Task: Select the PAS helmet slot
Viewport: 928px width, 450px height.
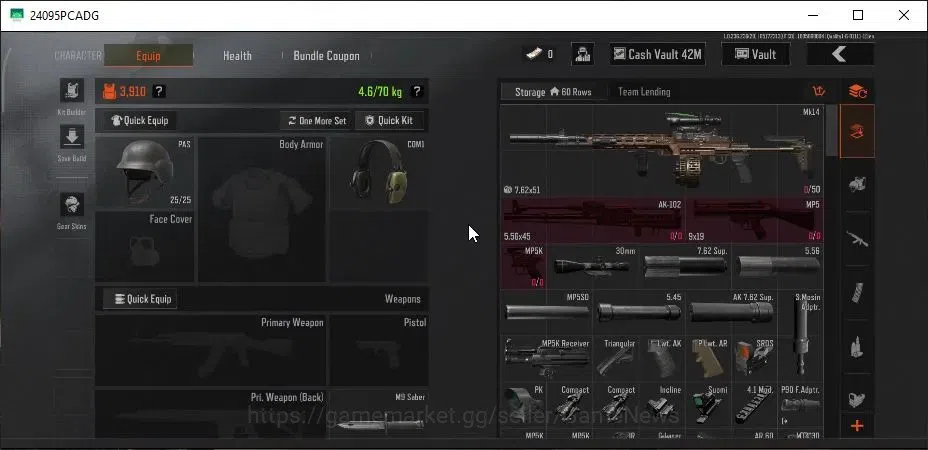Action: [x=144, y=172]
